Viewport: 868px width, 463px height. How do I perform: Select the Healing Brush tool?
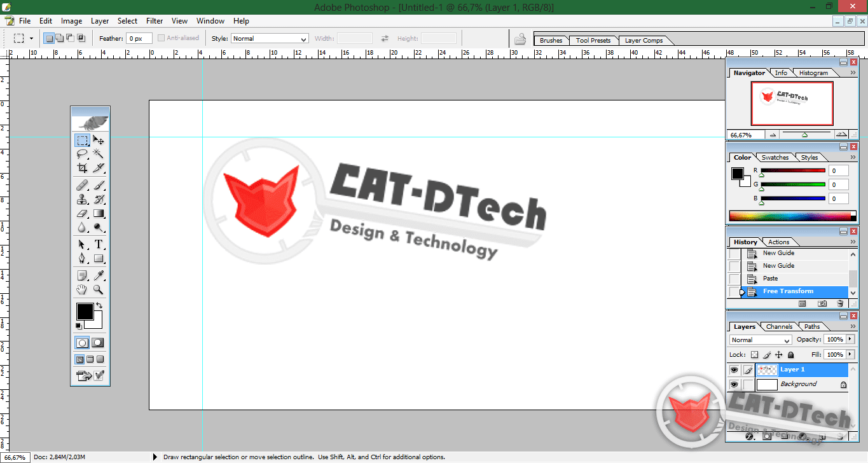[x=82, y=186]
